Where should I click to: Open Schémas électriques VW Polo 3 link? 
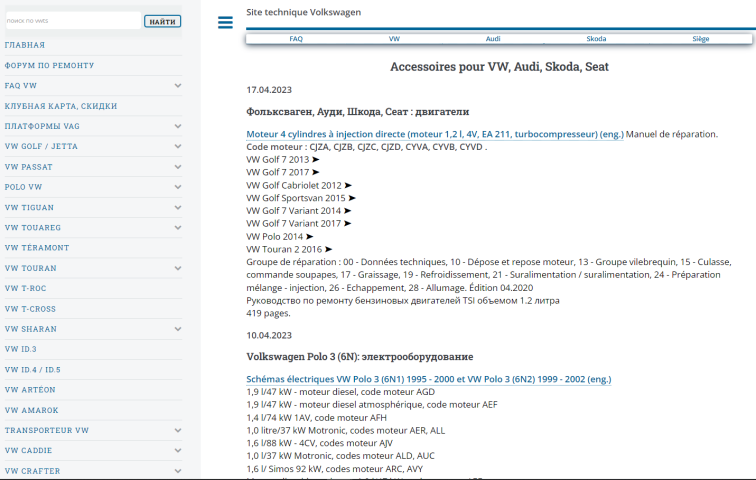coord(429,379)
